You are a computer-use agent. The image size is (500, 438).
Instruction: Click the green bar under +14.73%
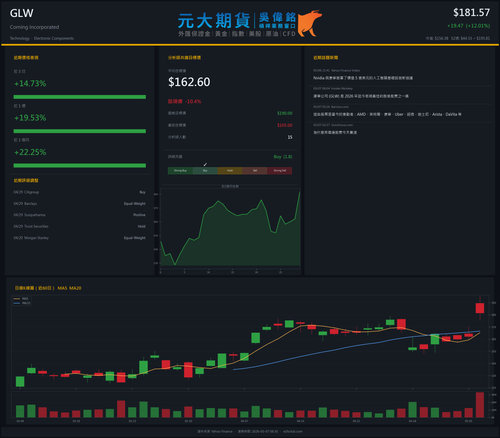pyautogui.click(x=80, y=97)
